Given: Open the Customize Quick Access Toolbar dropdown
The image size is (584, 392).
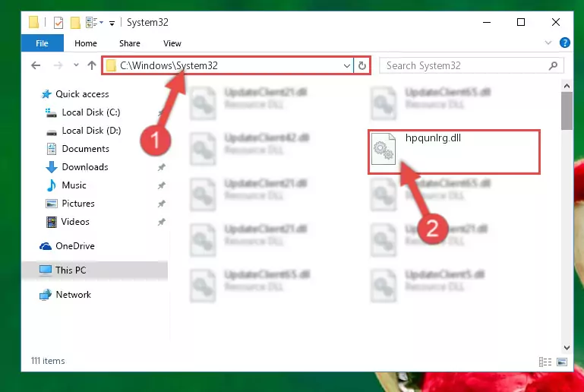Looking at the screenshot, I should 112,24.
